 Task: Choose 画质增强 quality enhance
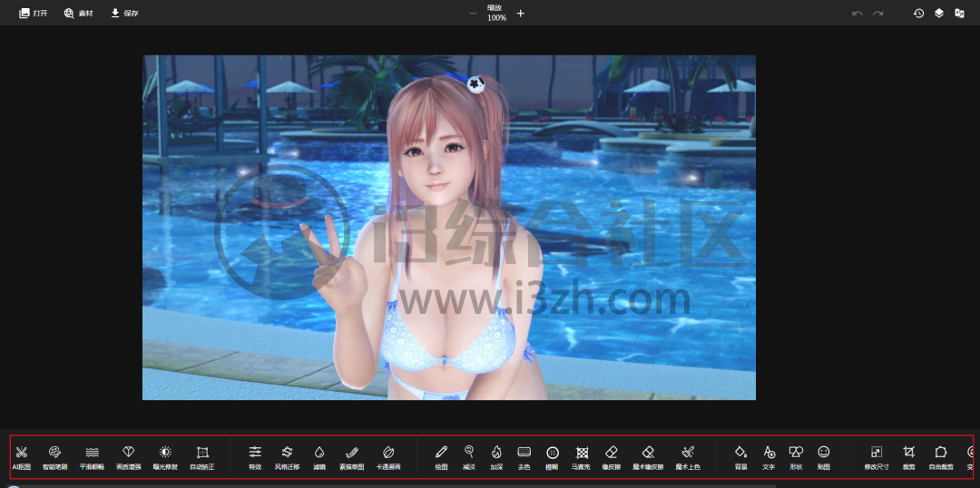(x=129, y=457)
